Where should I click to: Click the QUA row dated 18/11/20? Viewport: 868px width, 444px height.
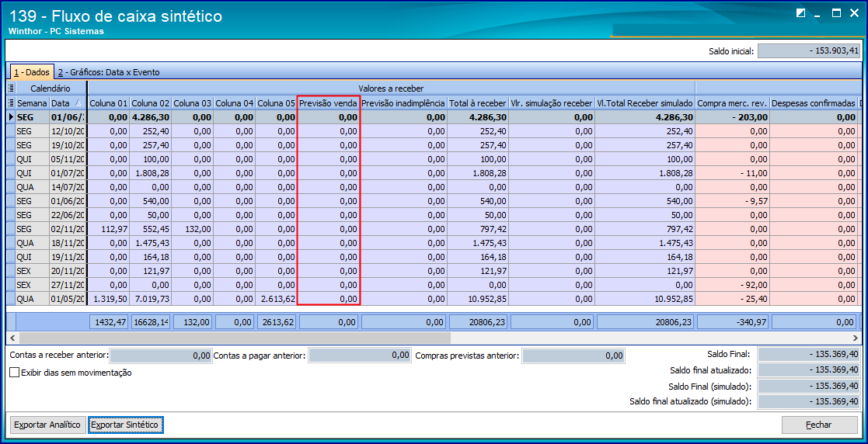[434, 243]
